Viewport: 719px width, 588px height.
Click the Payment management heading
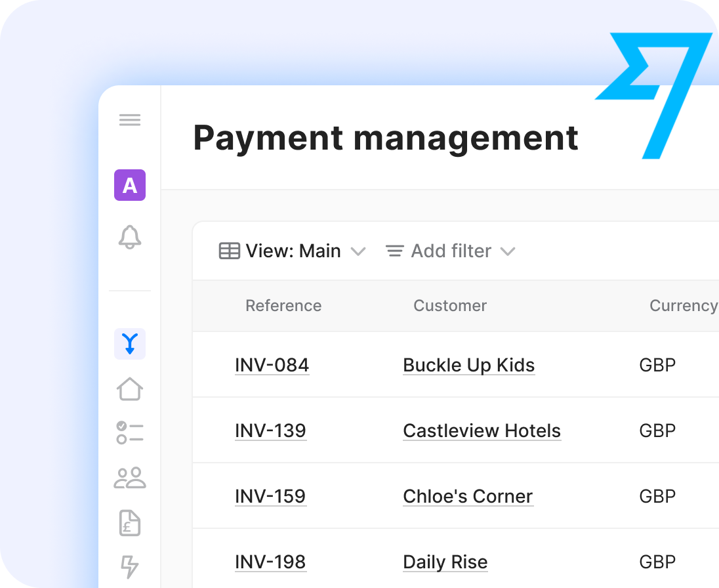pos(386,138)
